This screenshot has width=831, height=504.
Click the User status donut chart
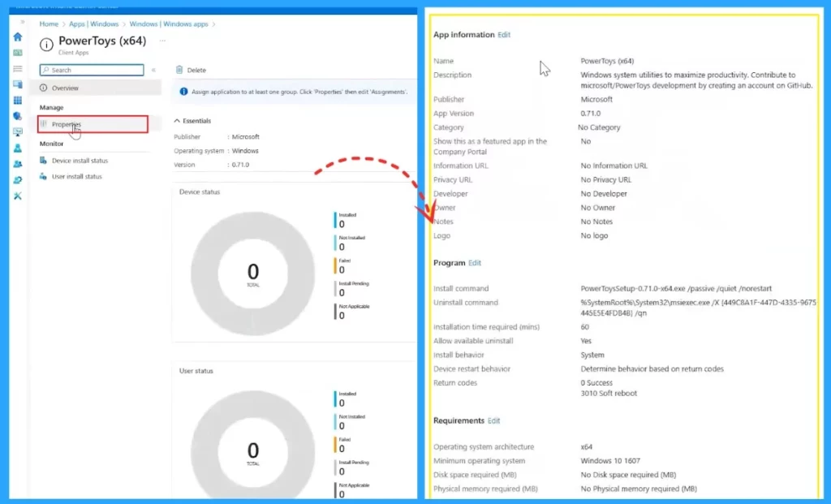tap(253, 446)
